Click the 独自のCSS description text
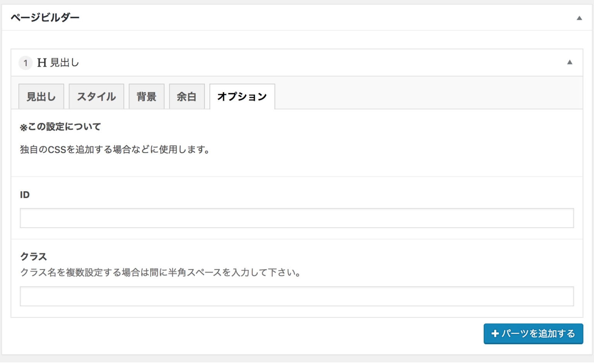 (115, 149)
